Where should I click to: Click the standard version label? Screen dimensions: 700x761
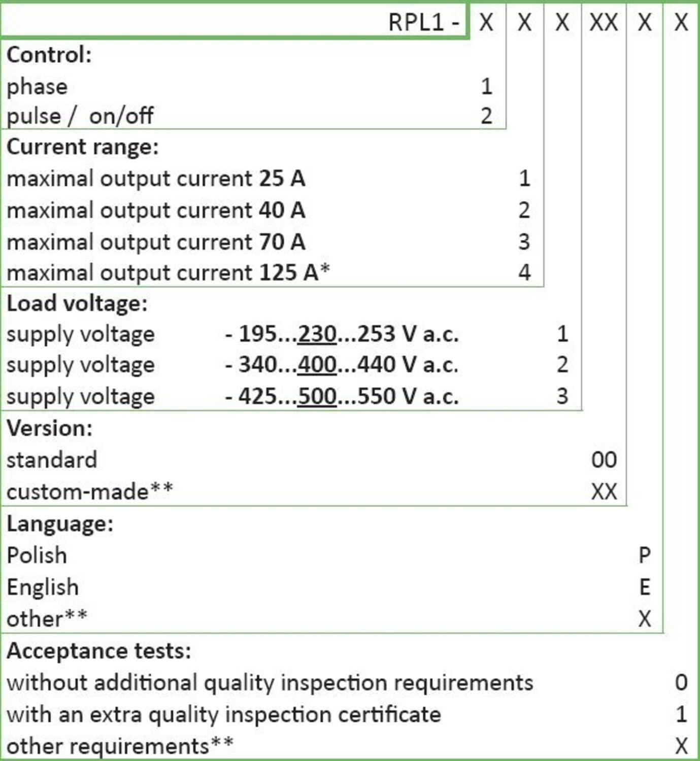tap(51, 460)
